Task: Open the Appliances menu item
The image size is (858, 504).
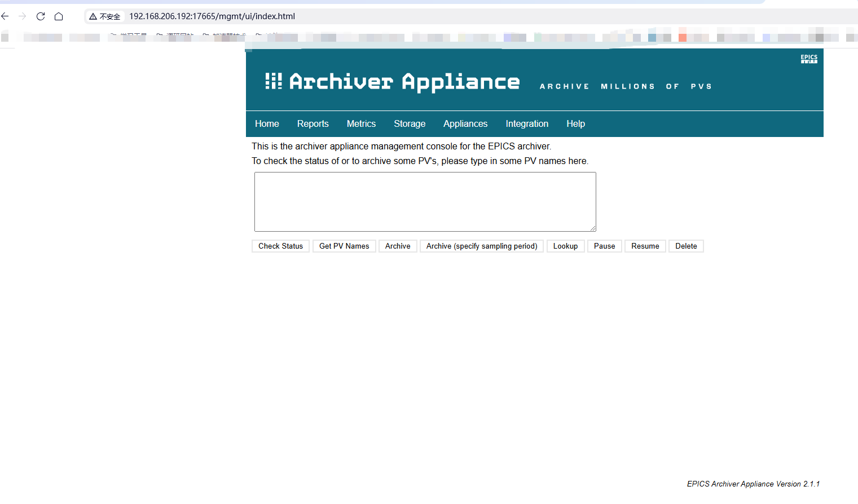Action: pos(465,123)
